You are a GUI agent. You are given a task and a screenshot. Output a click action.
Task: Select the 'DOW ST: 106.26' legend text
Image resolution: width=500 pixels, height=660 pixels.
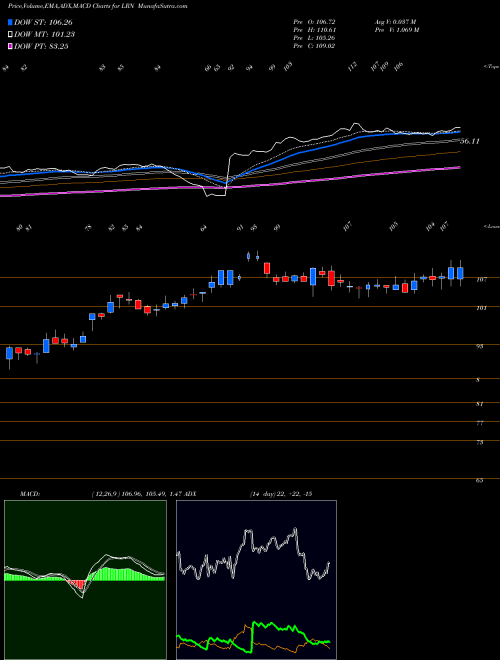43,22
